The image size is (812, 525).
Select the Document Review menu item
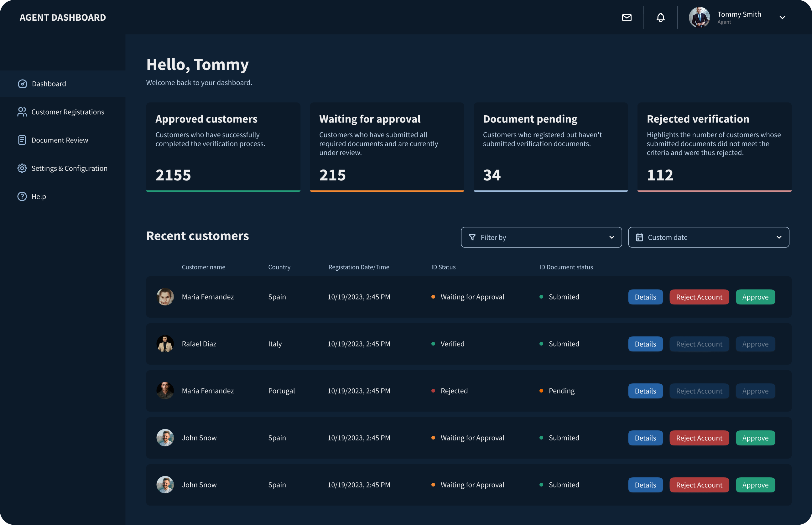pos(60,140)
